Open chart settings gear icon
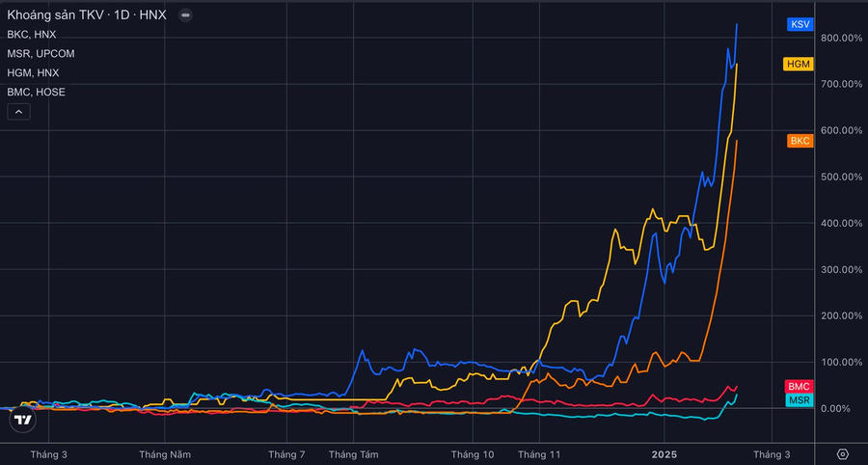Screen dimensions: 868x465 842,454
